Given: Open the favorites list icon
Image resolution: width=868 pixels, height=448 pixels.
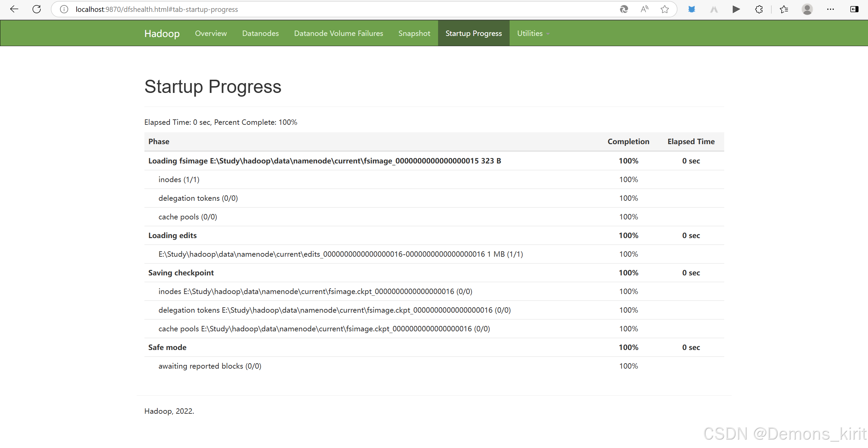Looking at the screenshot, I should pyautogui.click(x=784, y=9).
